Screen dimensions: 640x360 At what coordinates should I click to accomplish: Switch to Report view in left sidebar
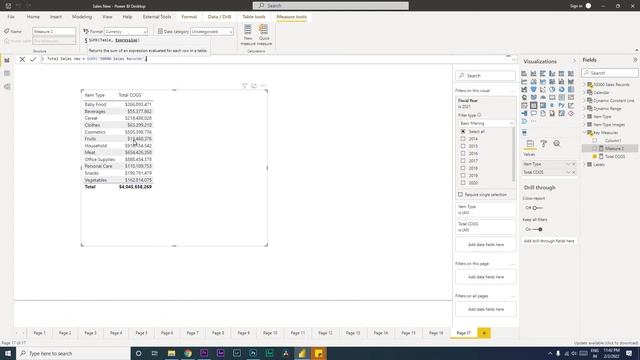(7, 60)
